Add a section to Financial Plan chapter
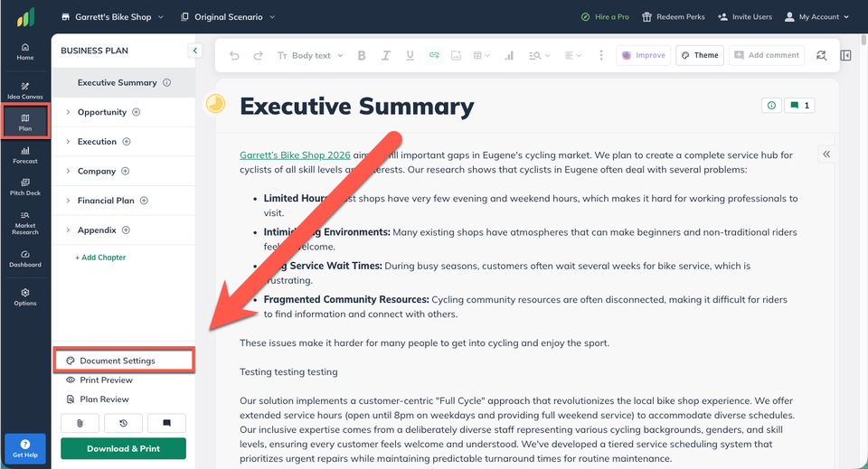The height and width of the screenshot is (469, 868). coord(144,201)
